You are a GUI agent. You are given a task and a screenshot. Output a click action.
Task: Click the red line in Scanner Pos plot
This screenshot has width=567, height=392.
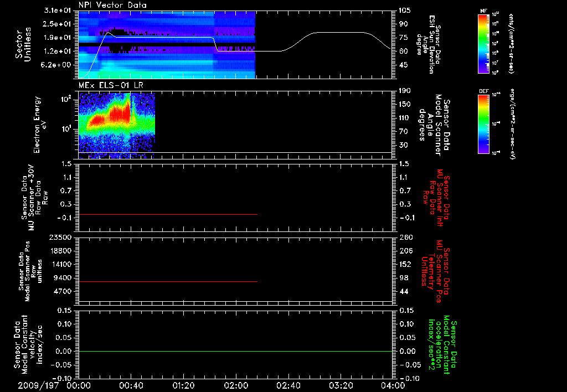point(168,281)
